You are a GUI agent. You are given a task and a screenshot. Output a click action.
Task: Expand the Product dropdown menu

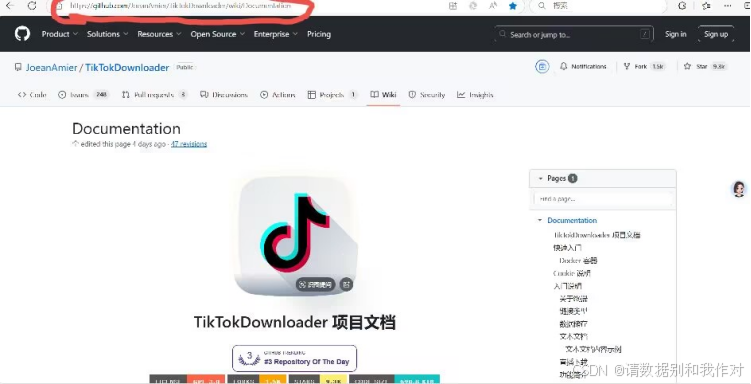(59, 34)
